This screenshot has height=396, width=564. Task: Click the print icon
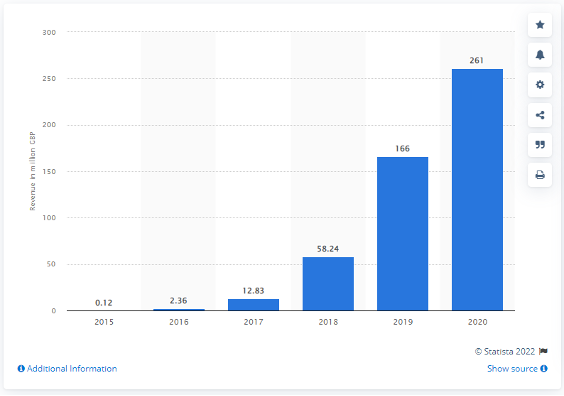540,175
